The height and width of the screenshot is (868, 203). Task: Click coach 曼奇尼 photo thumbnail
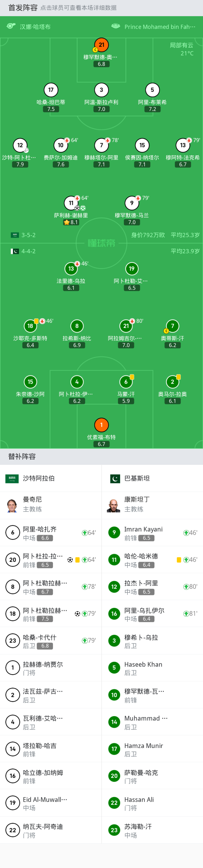[x=12, y=505]
